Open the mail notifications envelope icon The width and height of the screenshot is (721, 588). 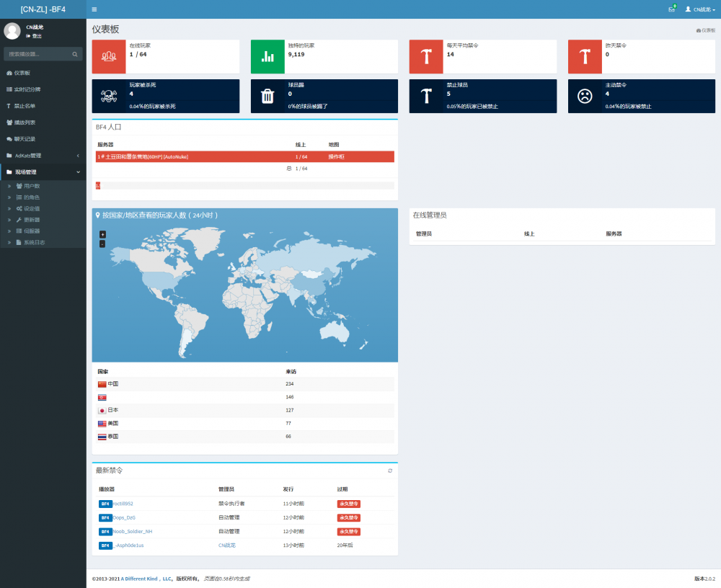pos(671,9)
